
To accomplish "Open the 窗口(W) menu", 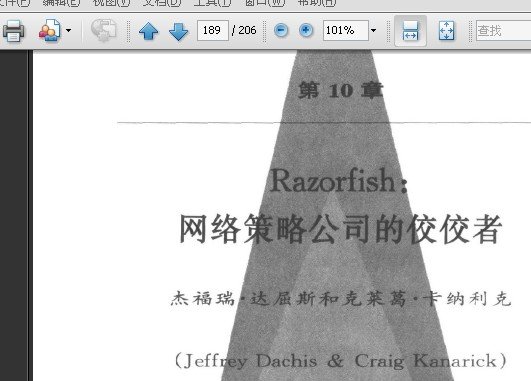I will click(x=265, y=3).
